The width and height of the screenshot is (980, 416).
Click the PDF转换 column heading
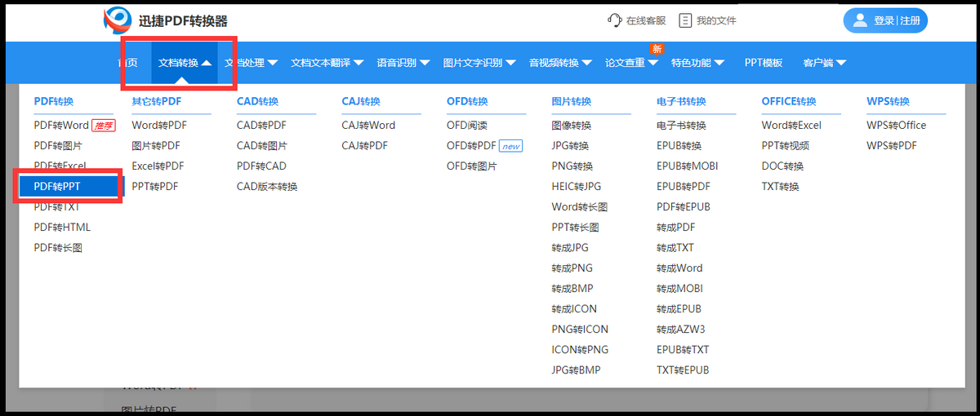pyautogui.click(x=54, y=102)
